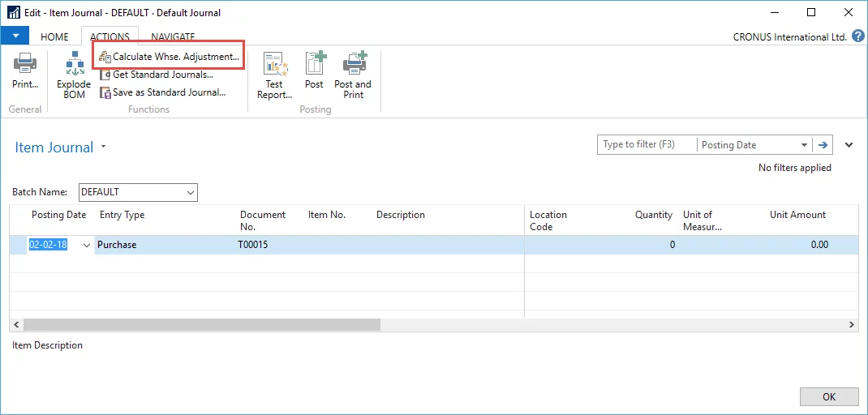Expand the Batch Name dropdown

click(191, 192)
